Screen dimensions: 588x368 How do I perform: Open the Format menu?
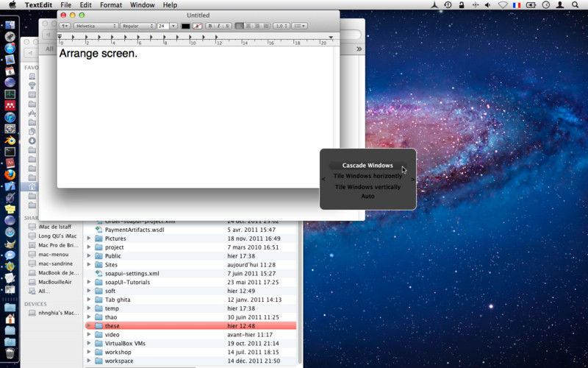pos(111,5)
